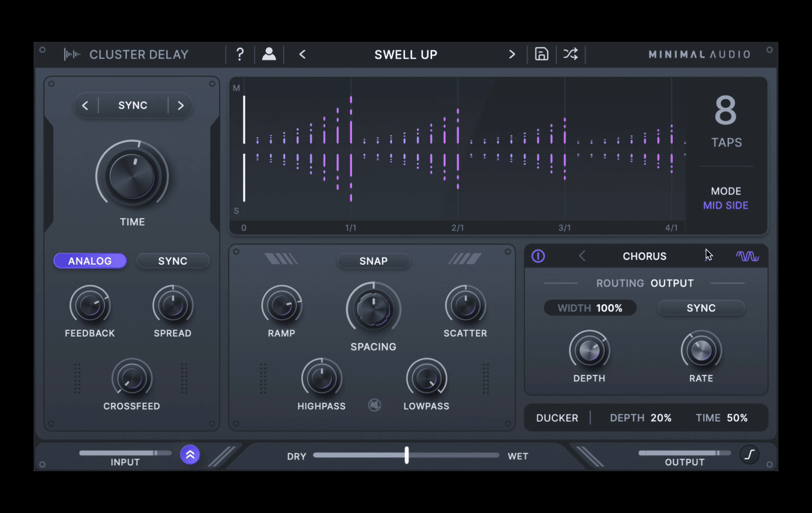812x513 pixels.
Task: Click the MINIMAL AUDIO brand logo
Action: [699, 55]
